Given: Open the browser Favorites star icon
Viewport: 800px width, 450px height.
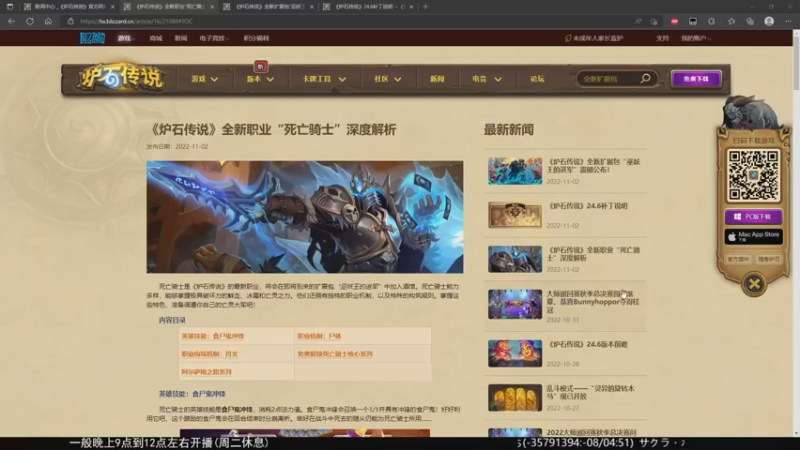Looking at the screenshot, I should click(731, 21).
